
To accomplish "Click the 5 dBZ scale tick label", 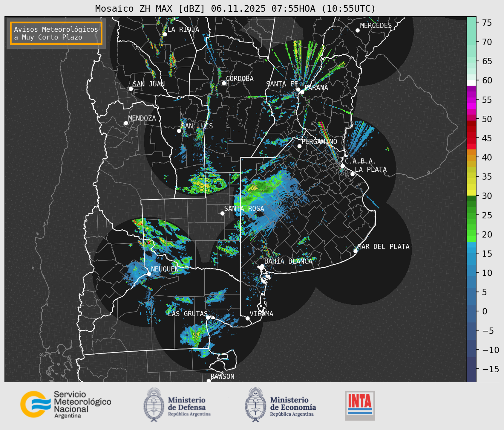I will pyautogui.click(x=484, y=292).
